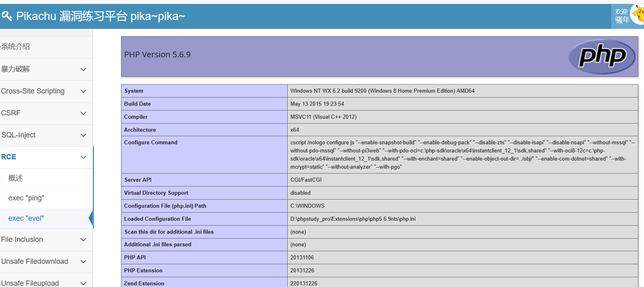Select the RCE menu item

[46, 157]
